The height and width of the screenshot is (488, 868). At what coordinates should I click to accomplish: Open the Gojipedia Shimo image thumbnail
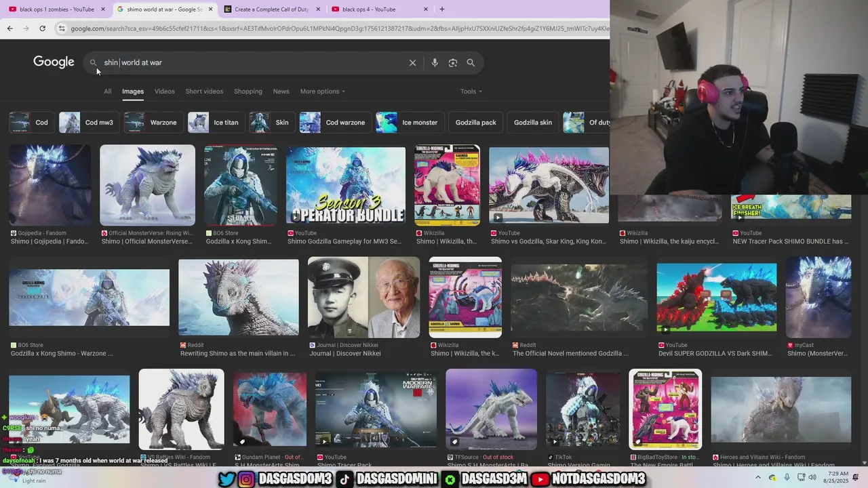click(x=50, y=185)
